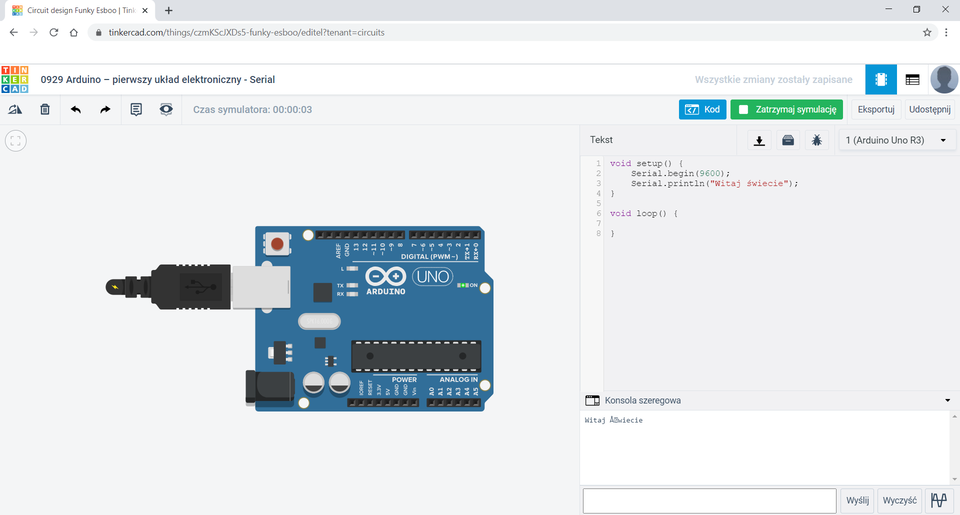Redo the last action
960x515 pixels.
pyautogui.click(x=105, y=110)
